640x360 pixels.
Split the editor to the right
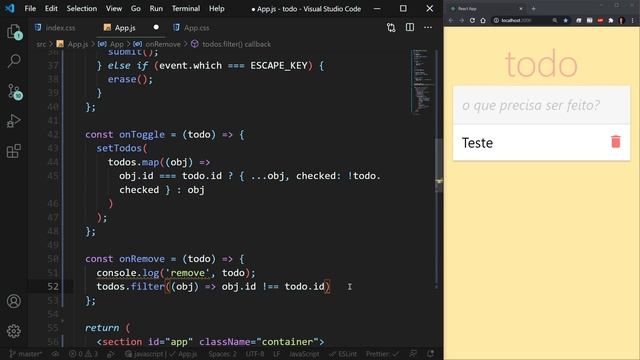(x=410, y=27)
